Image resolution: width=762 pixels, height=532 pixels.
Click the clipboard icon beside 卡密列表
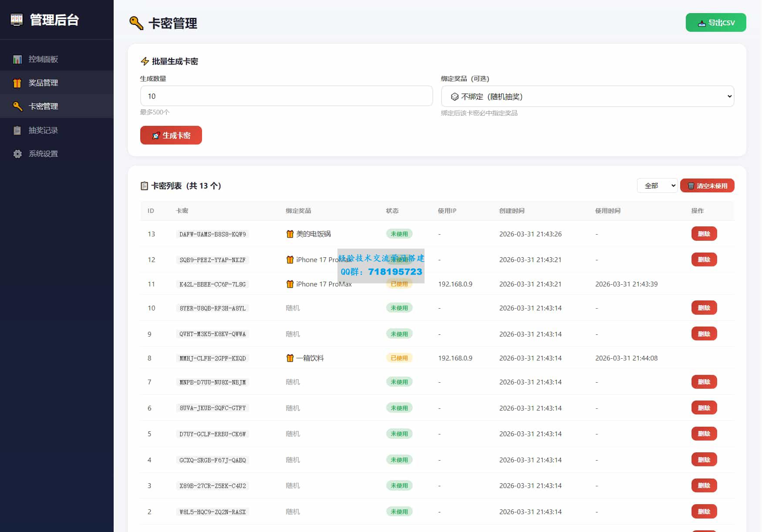145,186
